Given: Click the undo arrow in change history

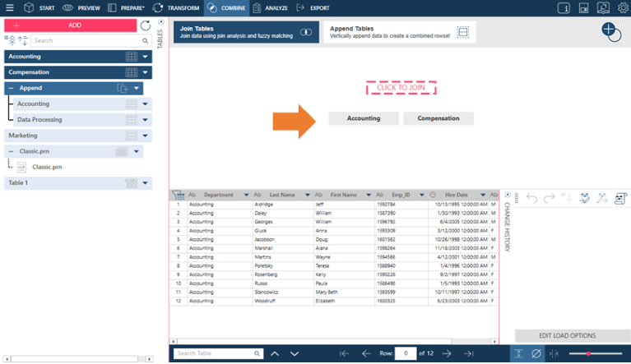Looking at the screenshot, I should [x=531, y=198].
